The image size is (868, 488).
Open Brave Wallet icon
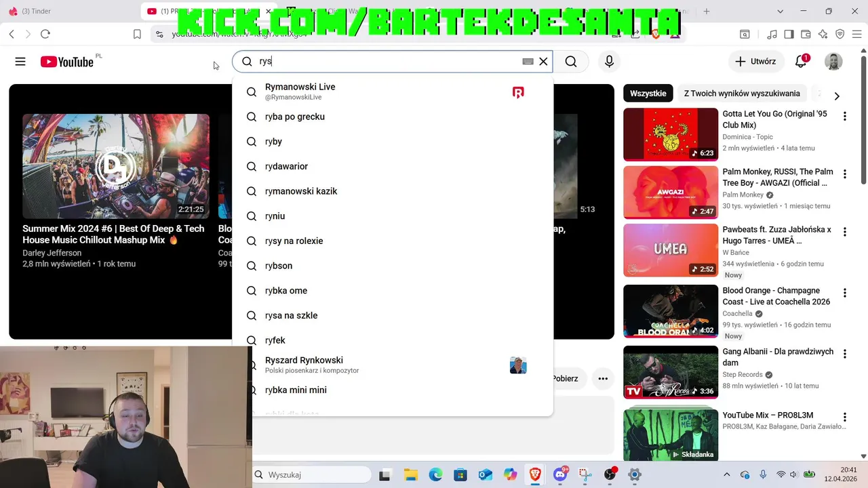[x=806, y=34]
